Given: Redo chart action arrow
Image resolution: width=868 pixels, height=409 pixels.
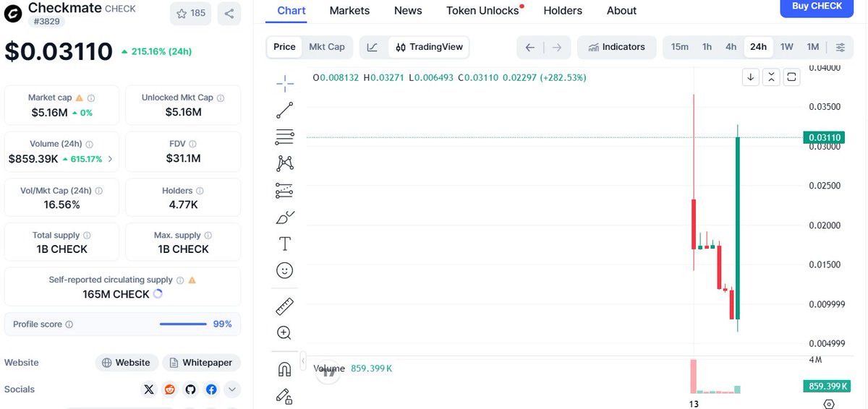Looking at the screenshot, I should click(557, 47).
